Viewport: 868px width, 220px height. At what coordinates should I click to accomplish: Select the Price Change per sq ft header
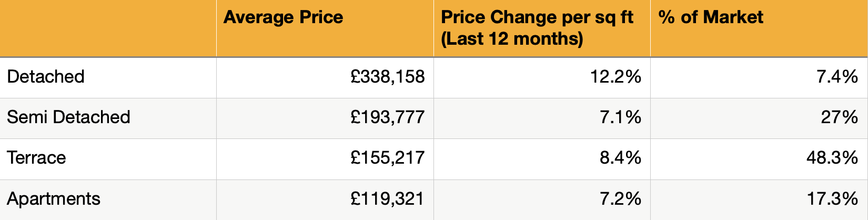click(537, 27)
